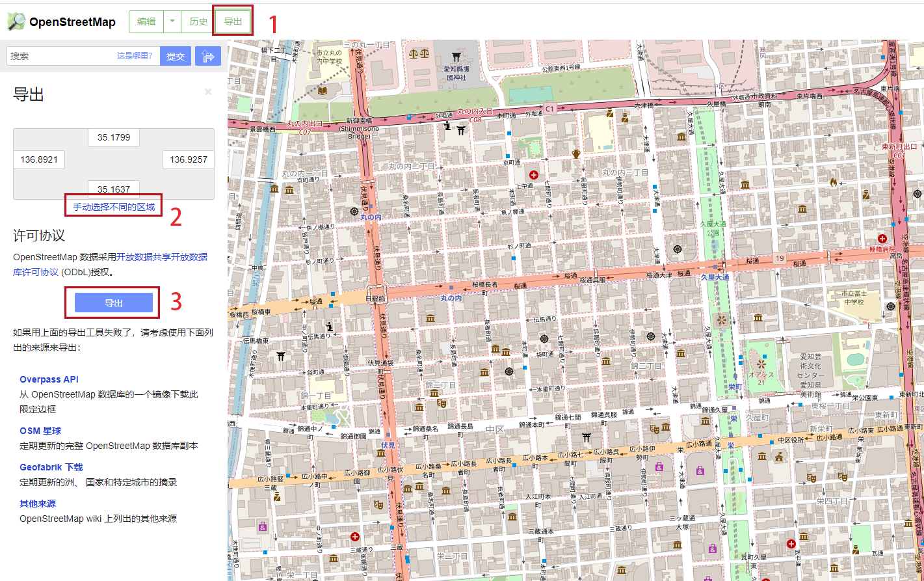Screen dimensions: 924x581
Task: Click the 丸の内出口 C07 exit label
Action: (x=304, y=128)
